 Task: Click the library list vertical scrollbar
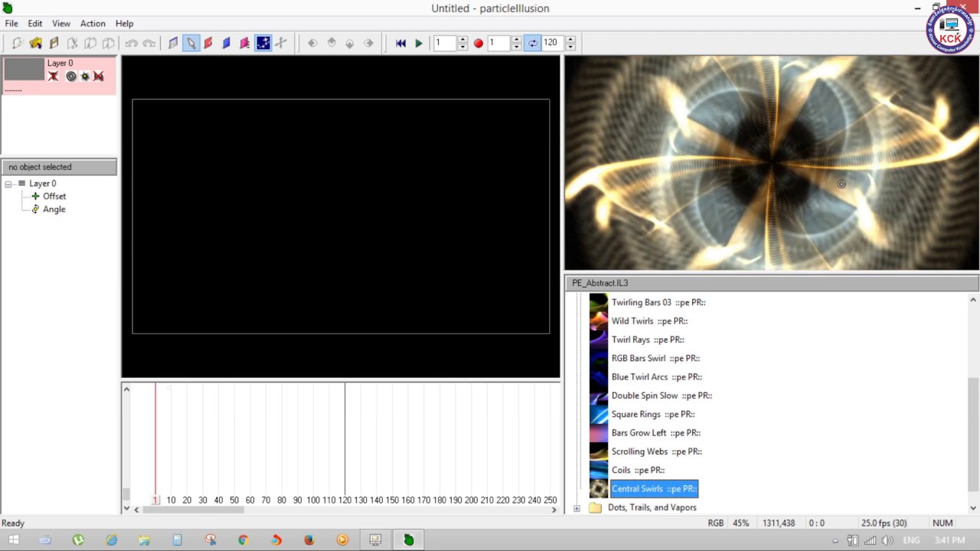[973, 435]
